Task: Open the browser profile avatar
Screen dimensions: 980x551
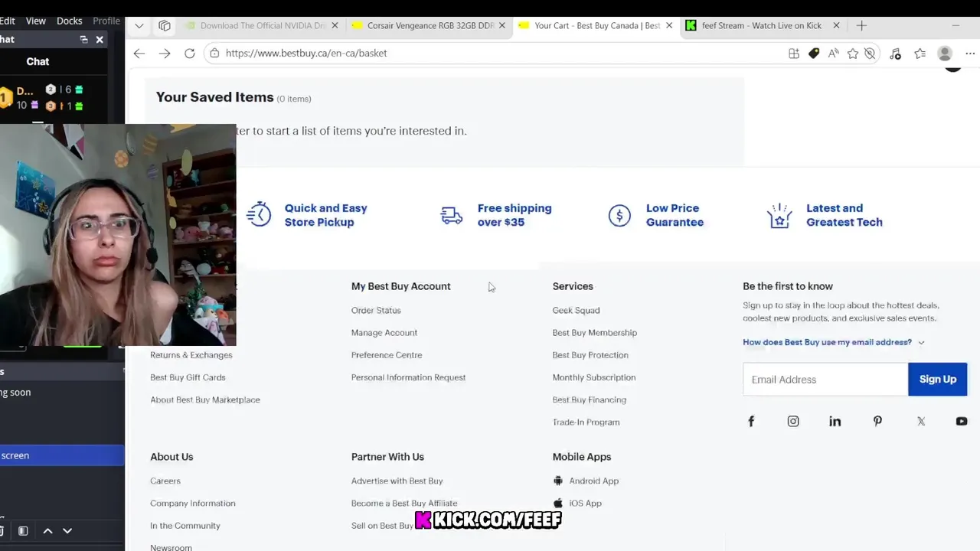Action: click(x=945, y=53)
